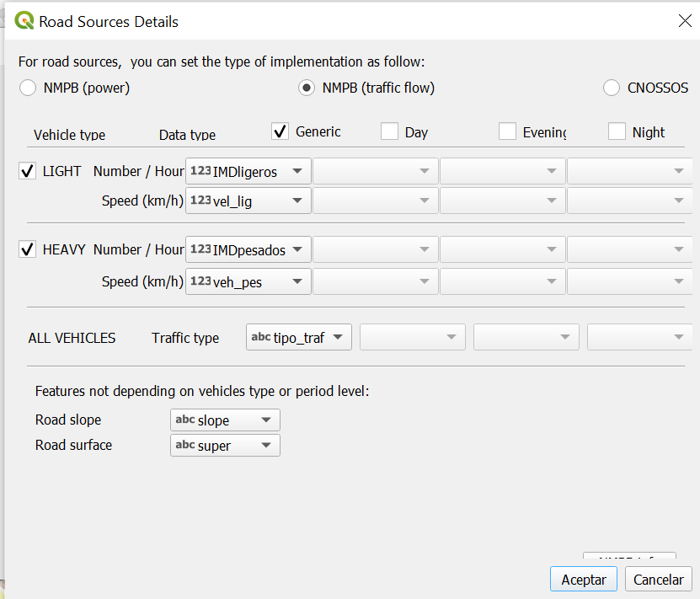Image resolution: width=700 pixels, height=599 pixels.
Task: Open the Road surface super dropdown
Action: (x=226, y=446)
